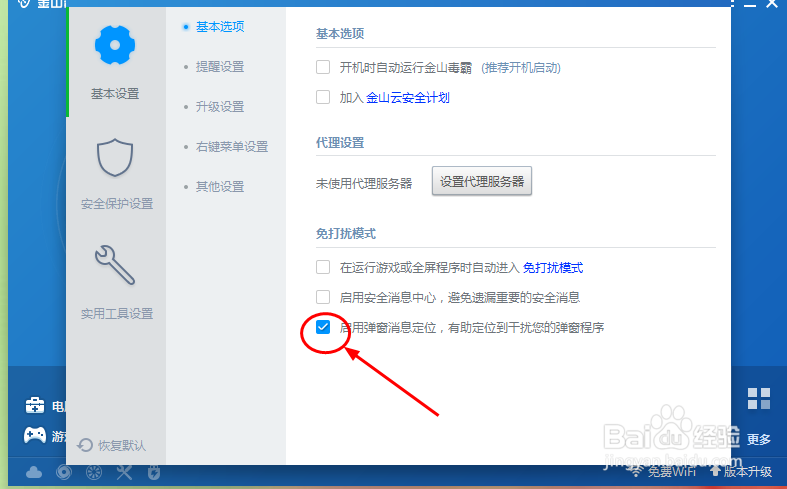Click the plug icon in bottom bar
This screenshot has height=489, width=787.
(x=154, y=472)
